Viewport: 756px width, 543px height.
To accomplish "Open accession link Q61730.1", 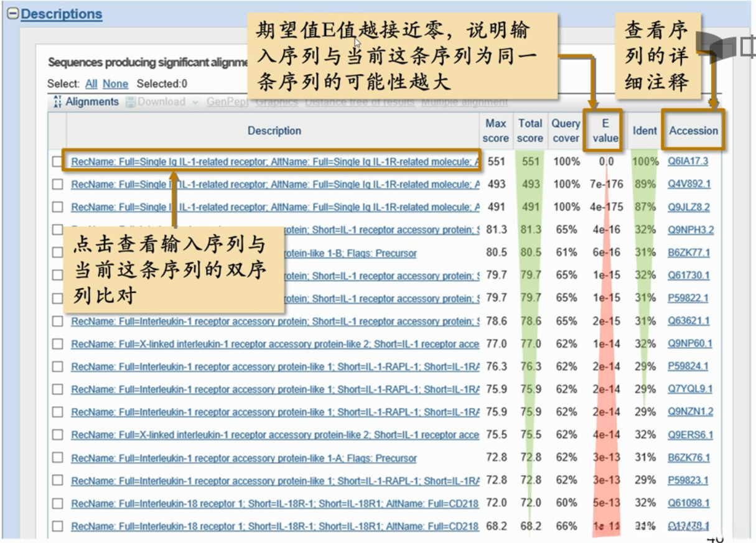I will click(689, 276).
